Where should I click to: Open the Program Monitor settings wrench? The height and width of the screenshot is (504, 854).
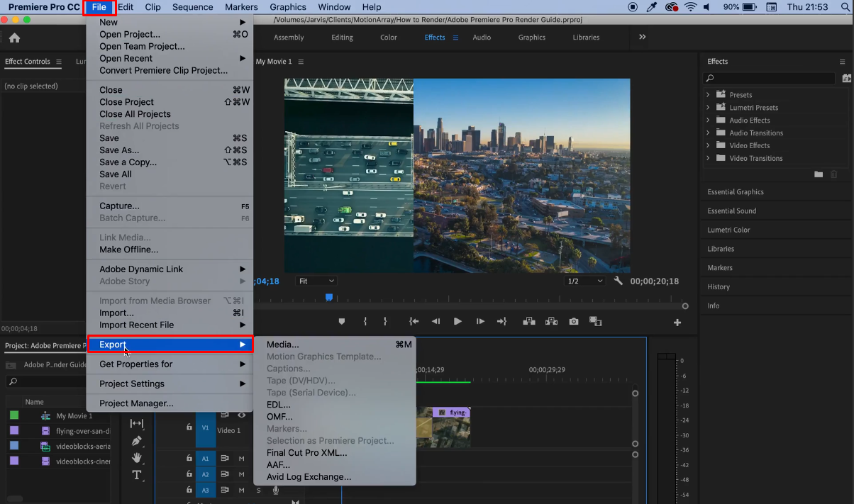pos(618,281)
